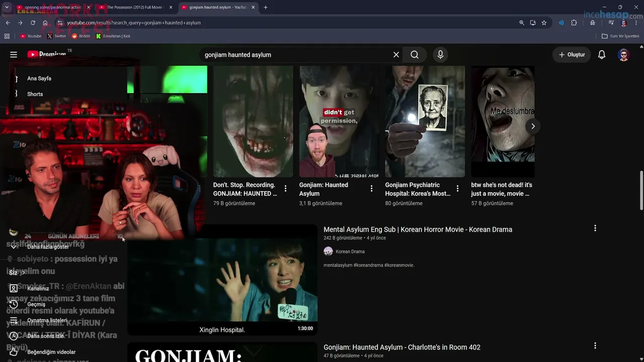Open the tab search dropdown arrow
This screenshot has width=644, height=362.
pyautogui.click(x=7, y=8)
